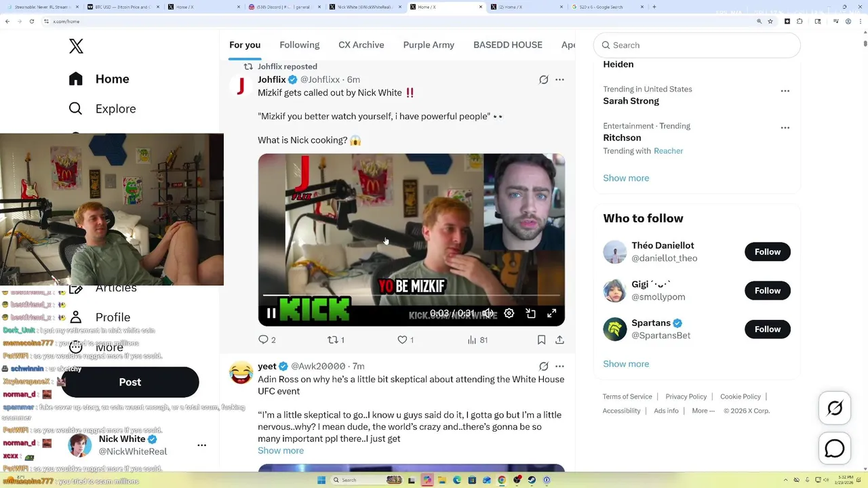
Task: Open the floating Messages button
Action: [835, 449]
